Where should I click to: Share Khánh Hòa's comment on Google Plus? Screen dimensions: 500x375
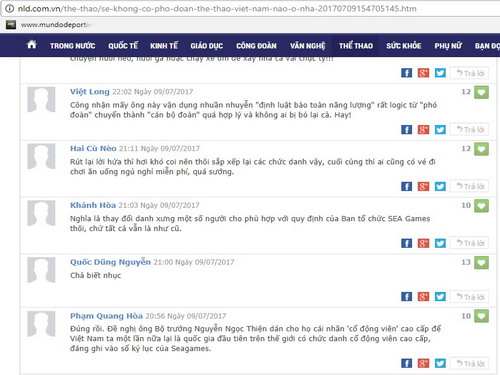click(x=423, y=243)
